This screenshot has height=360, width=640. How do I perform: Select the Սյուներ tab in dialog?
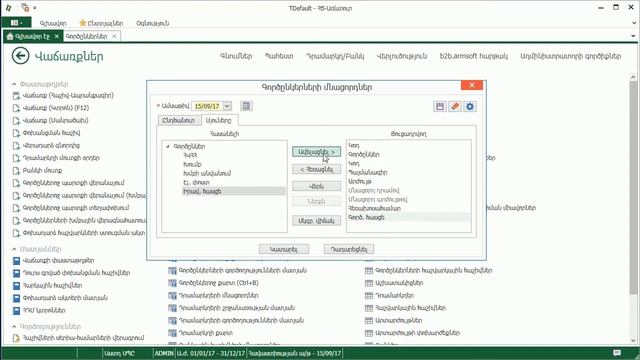(218, 120)
